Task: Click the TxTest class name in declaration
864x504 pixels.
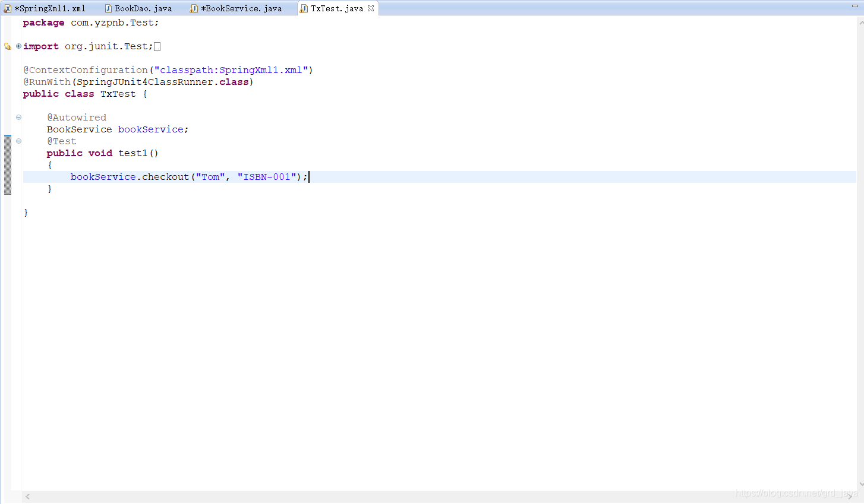Action: tap(118, 94)
